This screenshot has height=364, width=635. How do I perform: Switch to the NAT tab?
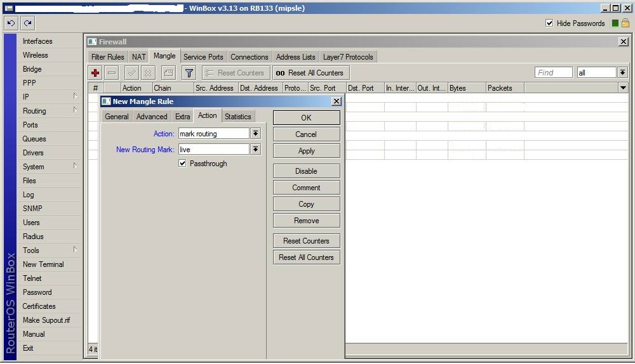138,57
